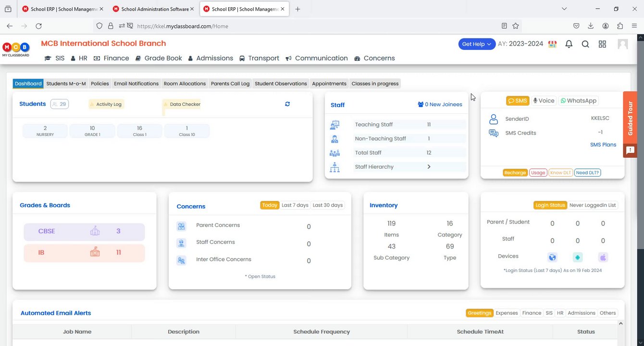The width and height of the screenshot is (644, 346).
Task: Expand the Get Help dropdown
Action: (477, 44)
